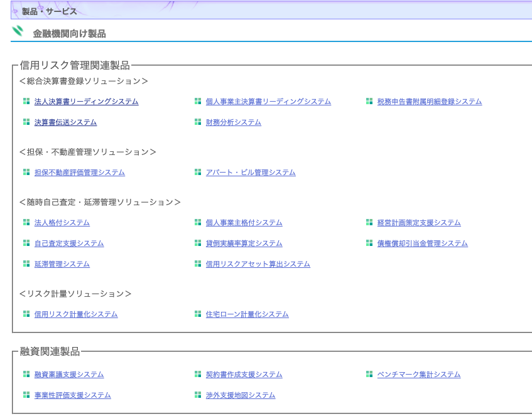Image resolution: width=532 pixels, height=416 pixels.
Task: Click green bullet icon beside 決算書伝送システム
Action: (x=26, y=122)
